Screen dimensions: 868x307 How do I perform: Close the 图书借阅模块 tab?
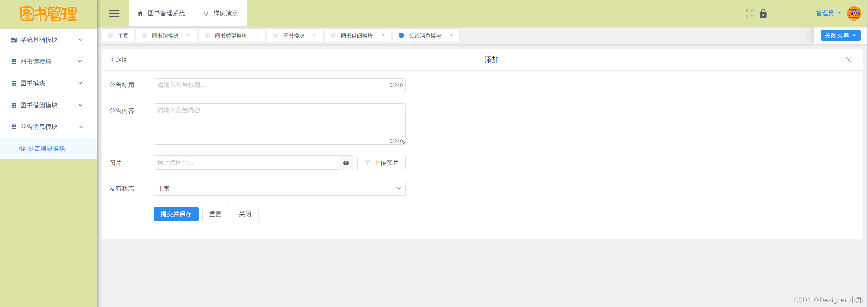383,35
